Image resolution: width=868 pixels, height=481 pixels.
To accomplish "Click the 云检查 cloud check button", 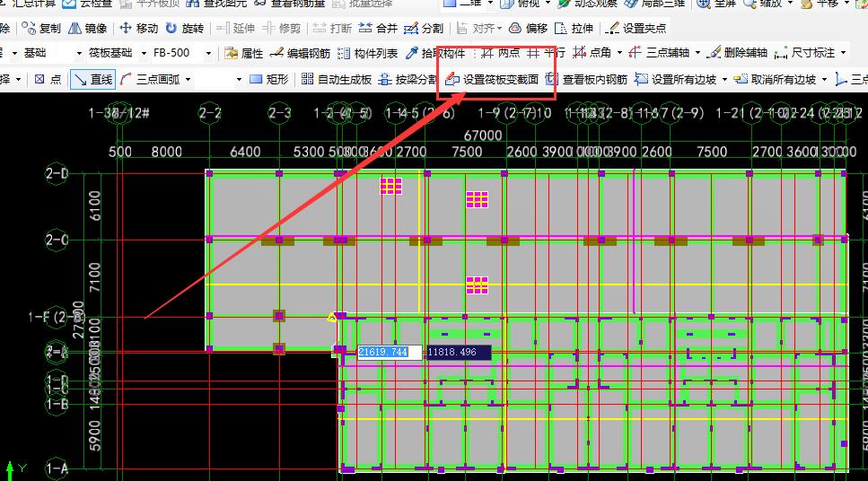I will click(x=87, y=4).
